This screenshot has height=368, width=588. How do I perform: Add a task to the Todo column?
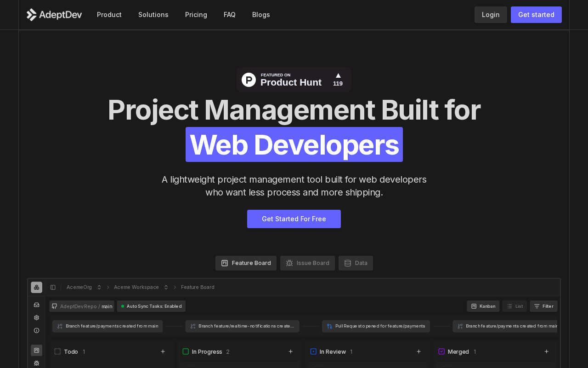click(163, 351)
